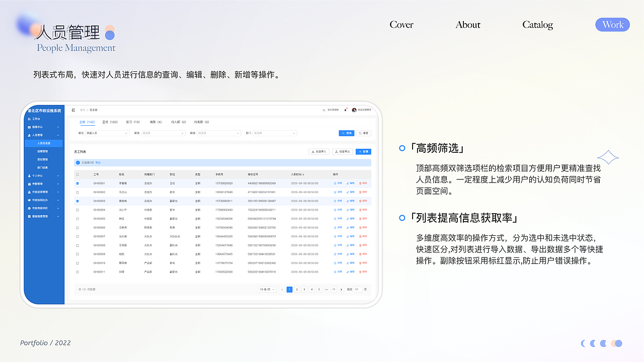Open notifications via the bell icon

(x=346, y=110)
